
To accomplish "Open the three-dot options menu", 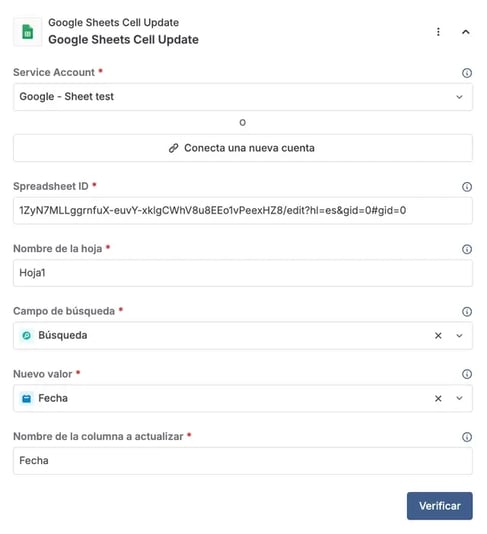I will [x=438, y=32].
